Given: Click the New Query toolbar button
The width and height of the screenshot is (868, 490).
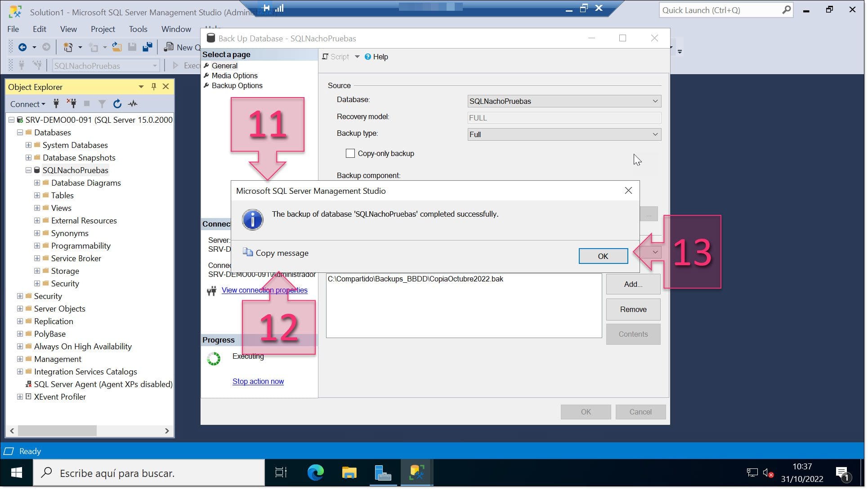Looking at the screenshot, I should [182, 48].
